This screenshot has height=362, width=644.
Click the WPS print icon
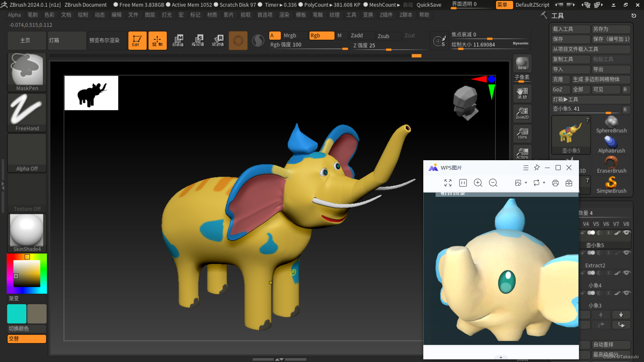(x=555, y=183)
